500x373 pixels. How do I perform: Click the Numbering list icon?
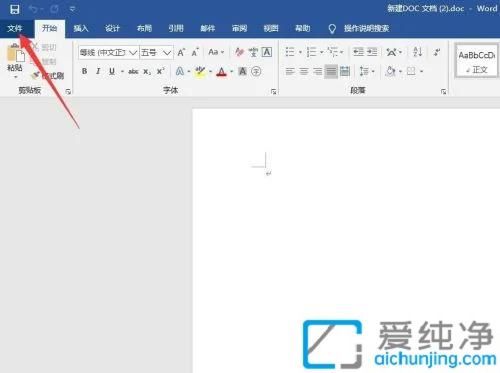click(311, 52)
